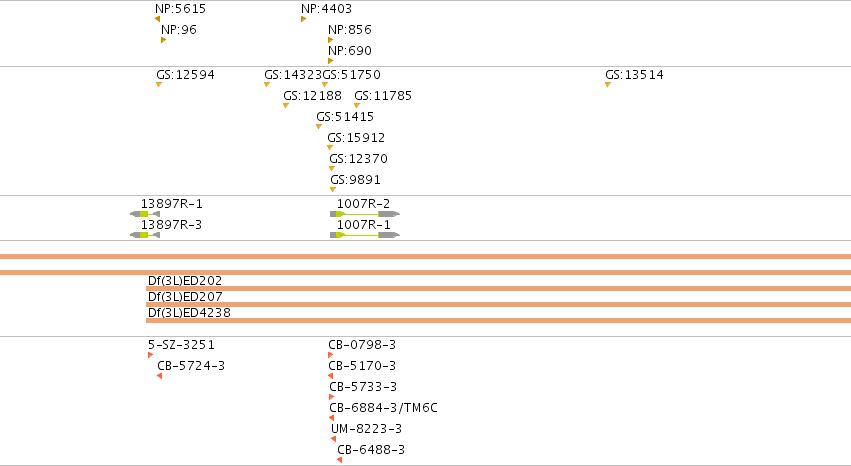Click the CB-6488-3 insertion marker triangle
The height and width of the screenshot is (466, 851).
pyautogui.click(x=340, y=461)
